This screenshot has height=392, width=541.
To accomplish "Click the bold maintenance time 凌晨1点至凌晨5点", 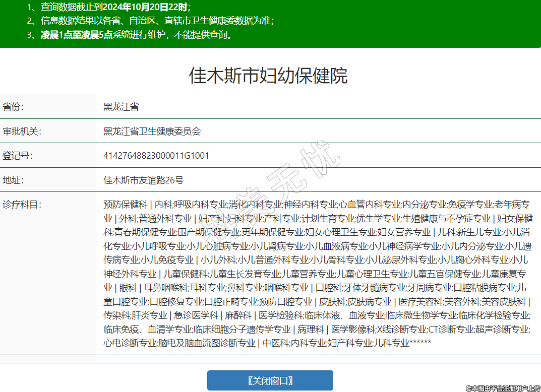I will 77,35.
